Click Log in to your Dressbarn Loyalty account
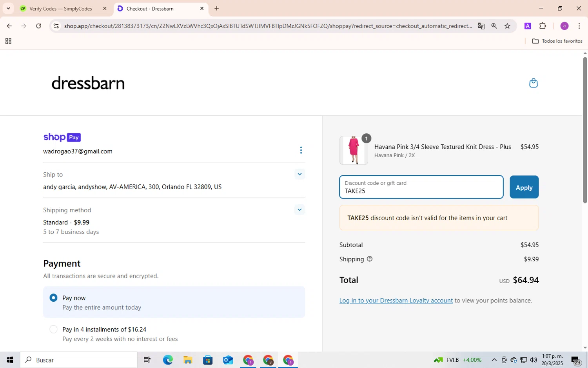 (x=396, y=301)
